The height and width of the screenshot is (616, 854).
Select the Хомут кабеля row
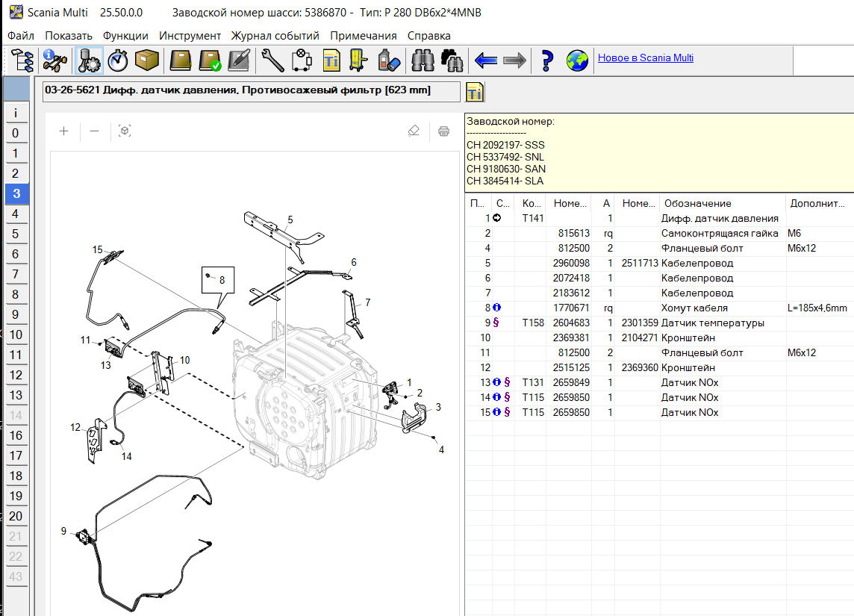tap(659, 308)
